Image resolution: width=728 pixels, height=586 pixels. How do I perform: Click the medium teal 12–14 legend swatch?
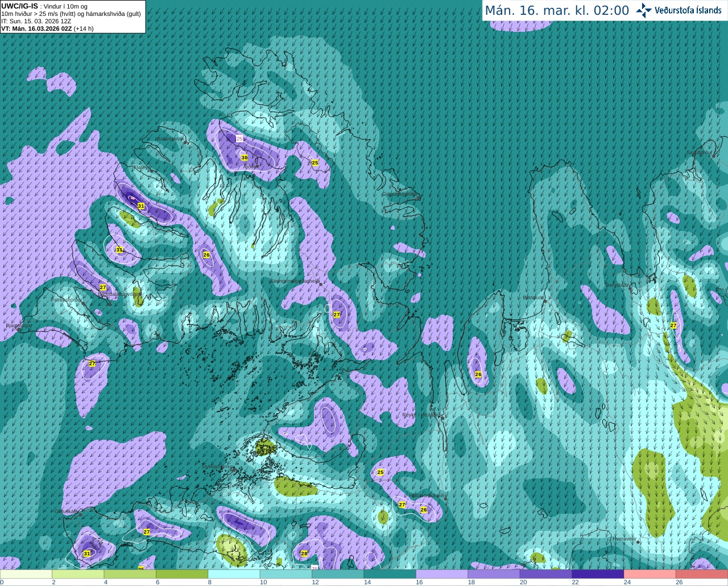[338, 574]
